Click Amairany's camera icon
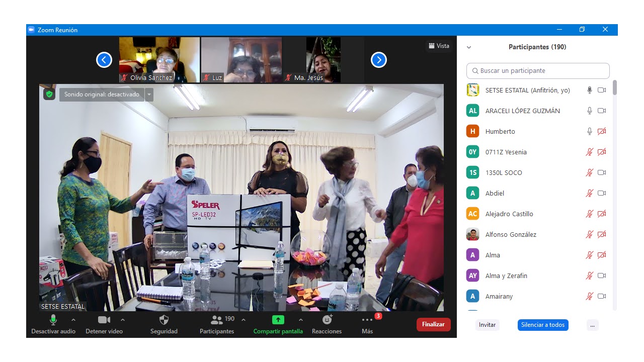The image size is (644, 362). [x=602, y=296]
